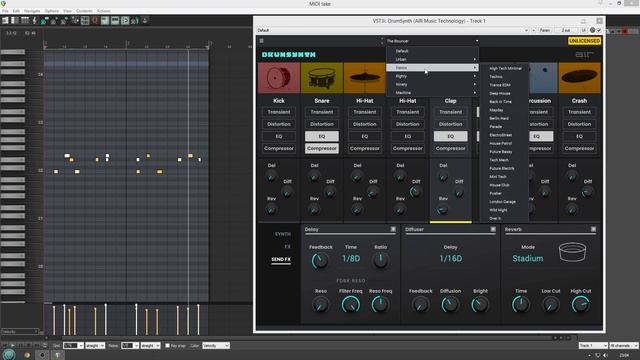Click the grid snap toolbar icon

click(85, 20)
